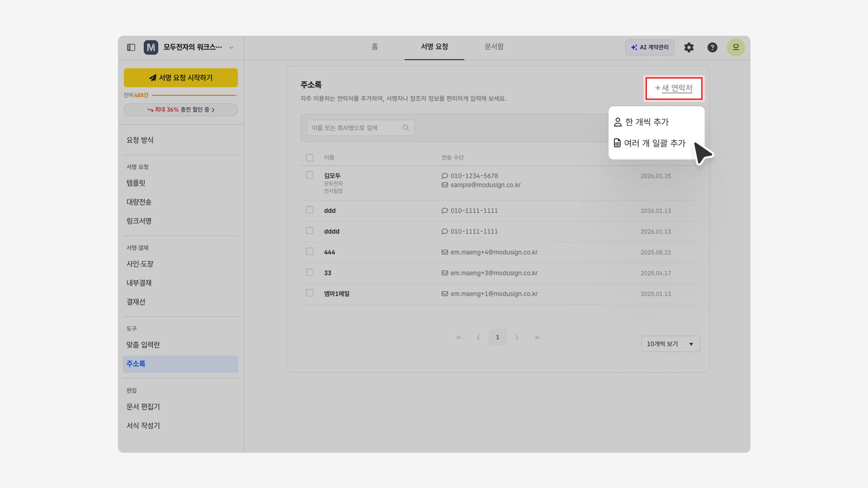The height and width of the screenshot is (488, 868).
Task: Toggle the sidebar collapse icon
Action: tap(131, 47)
